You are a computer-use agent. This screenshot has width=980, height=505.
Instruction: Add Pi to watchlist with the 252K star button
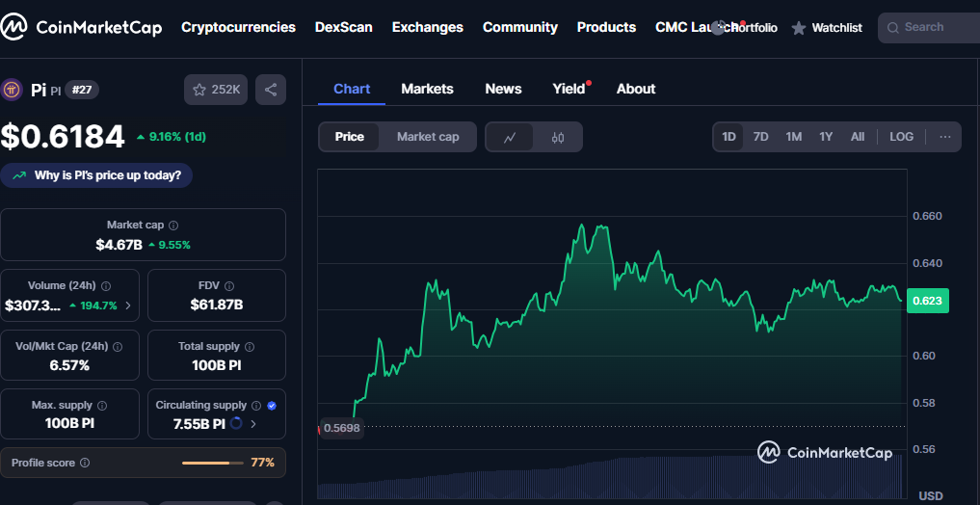[216, 90]
